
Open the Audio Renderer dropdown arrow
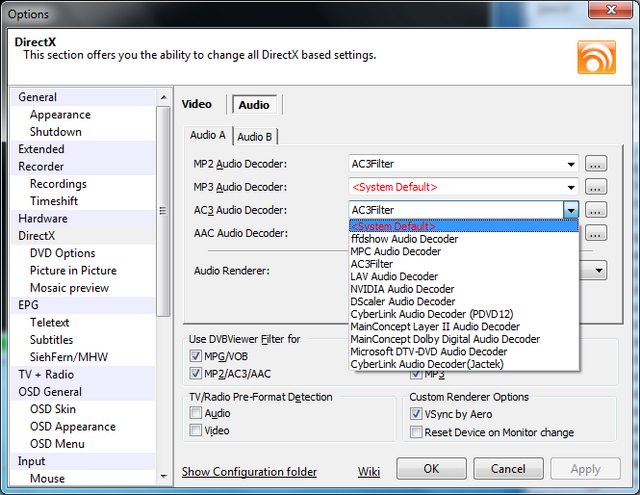point(599,271)
